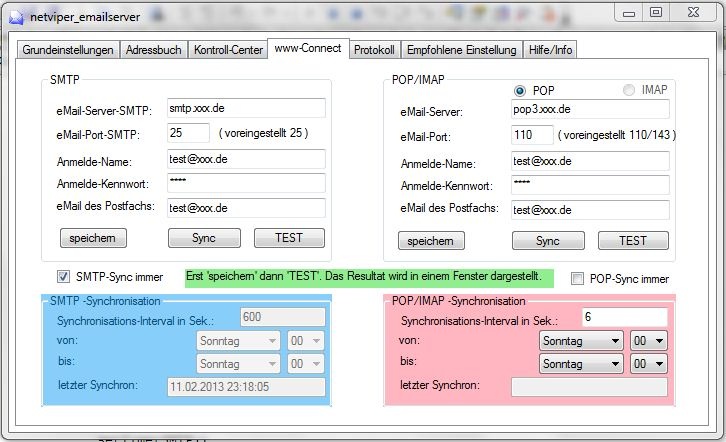
Task: Click the netviper_emailserver title bar app icon
Action: click(16, 17)
